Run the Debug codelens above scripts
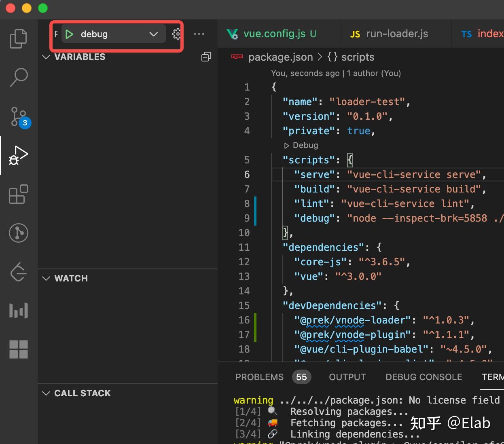Screen dimensions: 504x444 click(x=301, y=145)
